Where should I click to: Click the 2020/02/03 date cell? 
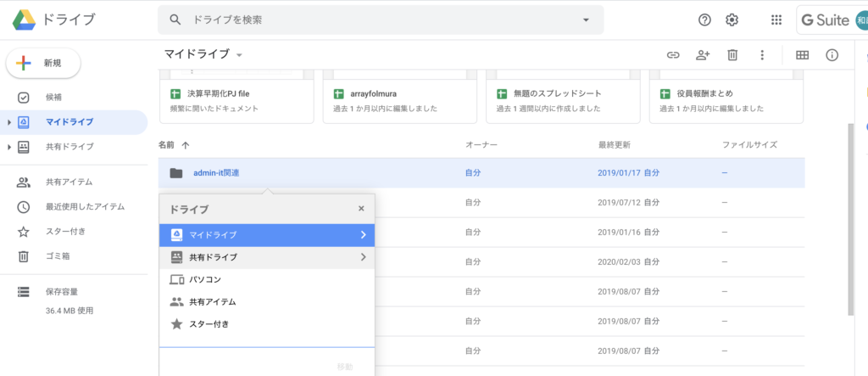pyautogui.click(x=619, y=261)
